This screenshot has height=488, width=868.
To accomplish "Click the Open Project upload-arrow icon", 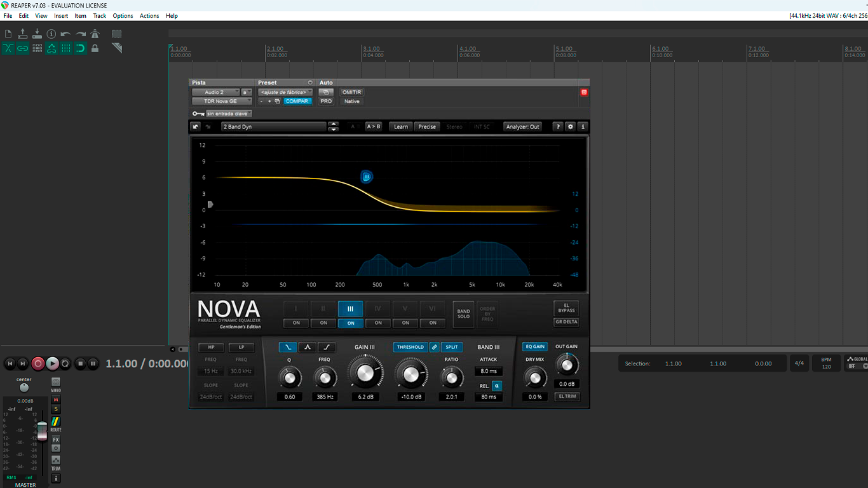I will [23, 34].
